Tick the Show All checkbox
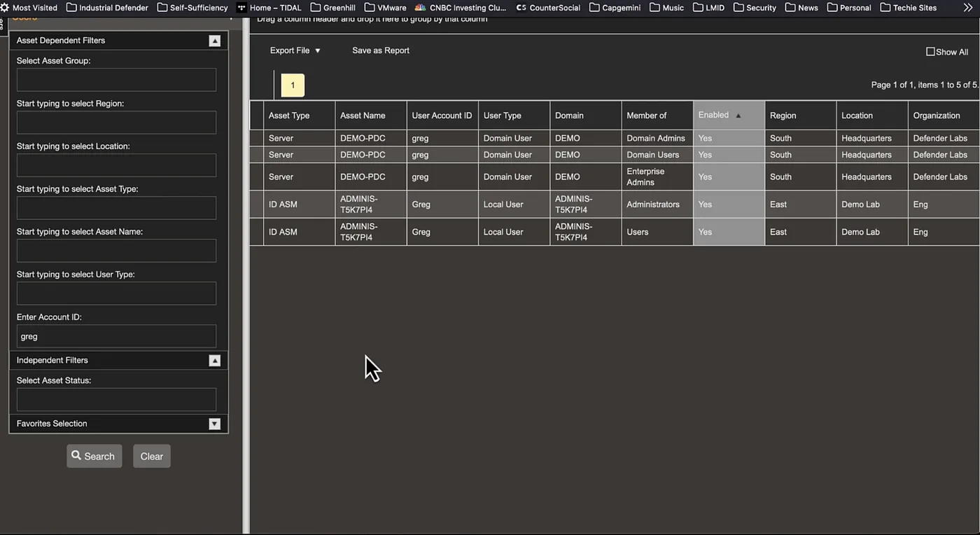Viewport: 980px width, 535px height. 930,52
